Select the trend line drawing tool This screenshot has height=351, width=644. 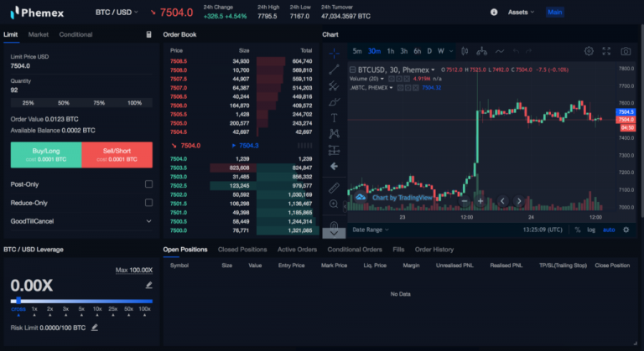click(x=334, y=70)
